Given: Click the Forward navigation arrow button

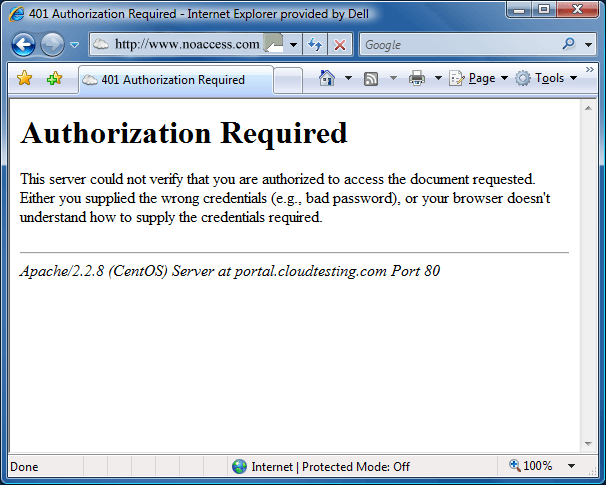Looking at the screenshot, I should click(53, 45).
